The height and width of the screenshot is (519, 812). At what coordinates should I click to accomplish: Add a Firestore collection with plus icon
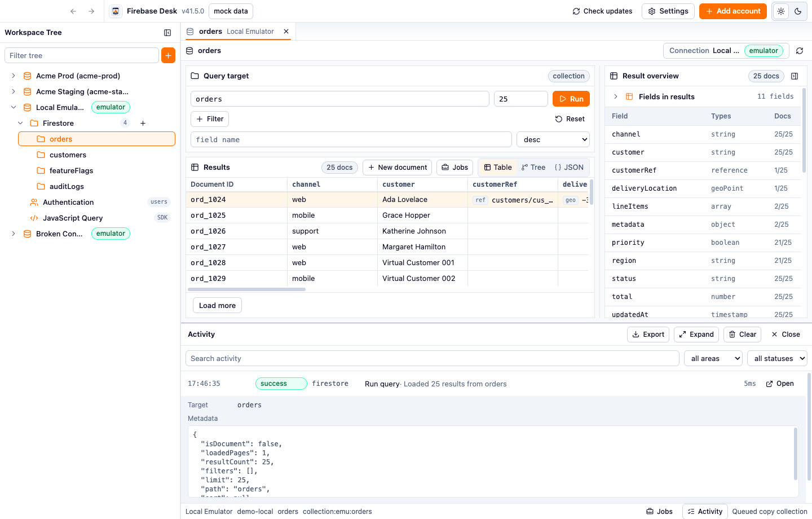[143, 123]
